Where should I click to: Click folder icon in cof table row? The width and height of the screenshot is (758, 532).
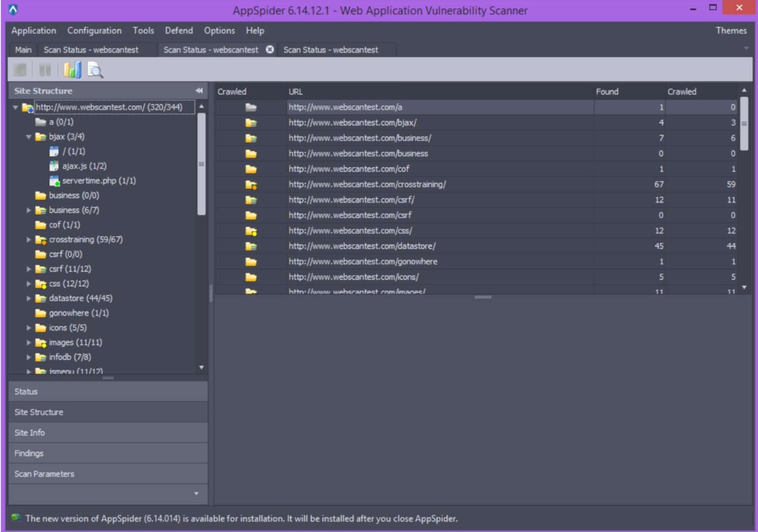(x=251, y=169)
